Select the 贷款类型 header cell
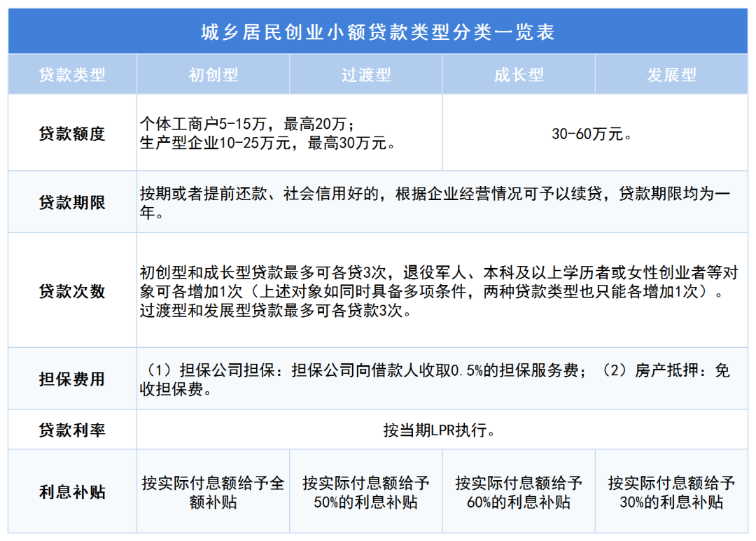The width and height of the screenshot is (756, 541). point(72,75)
